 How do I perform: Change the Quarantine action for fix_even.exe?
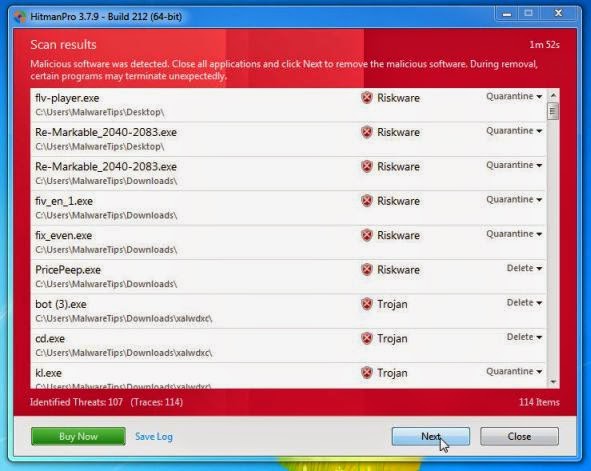coord(514,234)
